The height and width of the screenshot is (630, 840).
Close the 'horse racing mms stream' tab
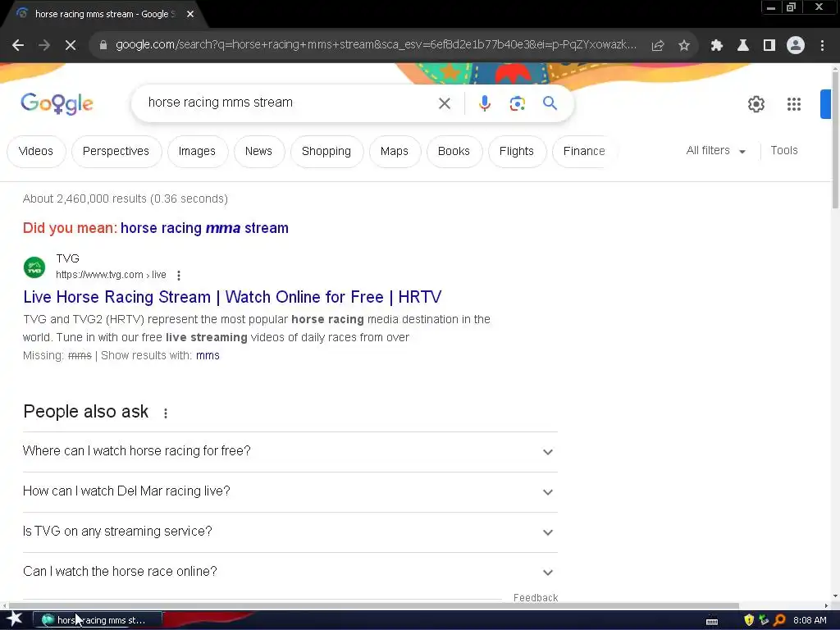click(x=190, y=14)
